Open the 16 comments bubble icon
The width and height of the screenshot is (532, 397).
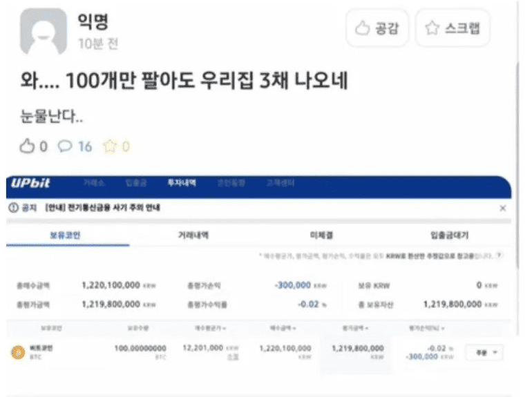click(x=65, y=146)
